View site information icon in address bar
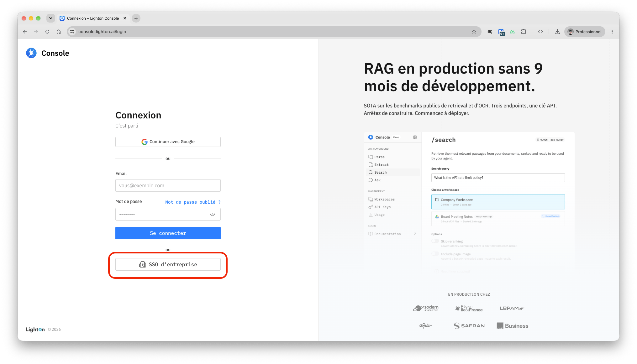Viewport: 637px width, 364px height. pyautogui.click(x=72, y=32)
